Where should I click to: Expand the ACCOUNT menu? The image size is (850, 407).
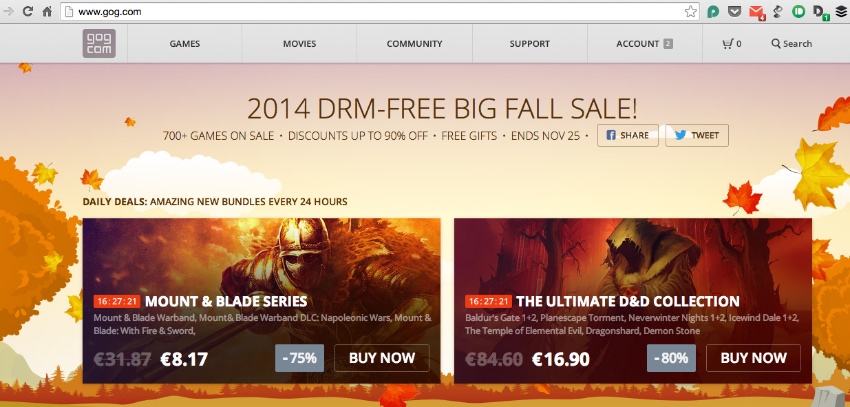click(x=645, y=44)
